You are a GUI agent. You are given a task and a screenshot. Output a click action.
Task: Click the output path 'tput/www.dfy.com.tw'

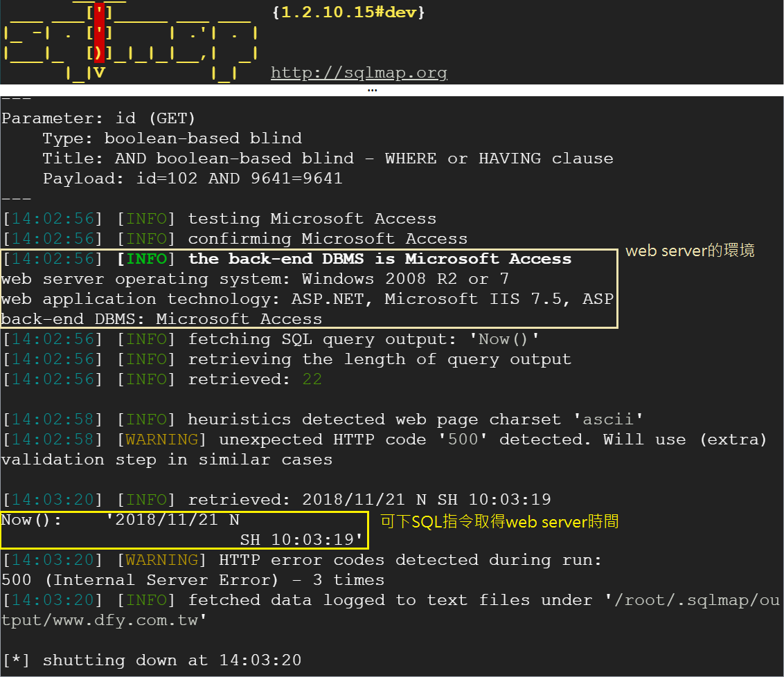click(104, 620)
